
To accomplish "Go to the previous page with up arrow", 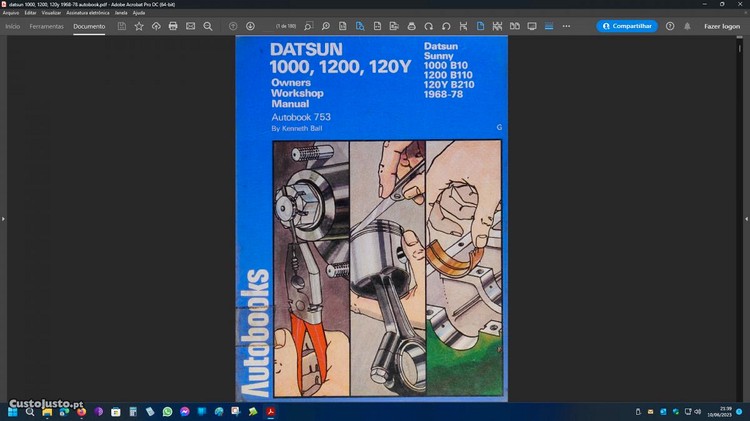I will coord(233,26).
